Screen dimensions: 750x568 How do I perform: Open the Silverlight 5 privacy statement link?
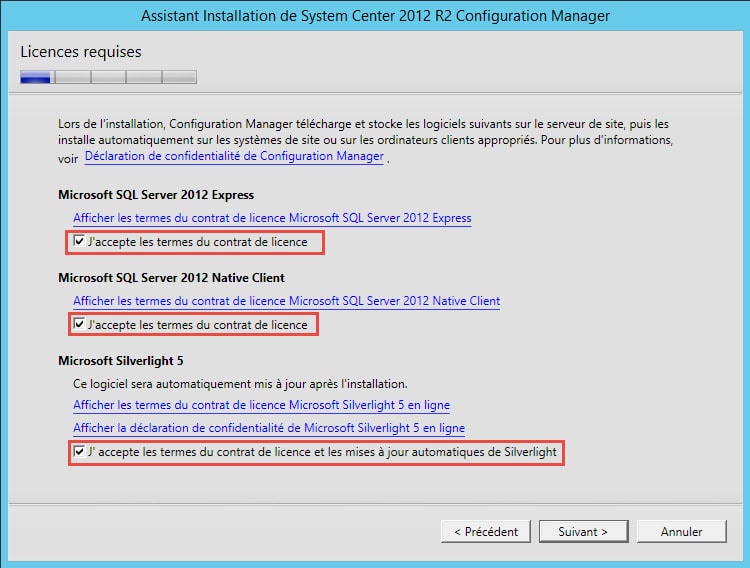pyautogui.click(x=269, y=429)
